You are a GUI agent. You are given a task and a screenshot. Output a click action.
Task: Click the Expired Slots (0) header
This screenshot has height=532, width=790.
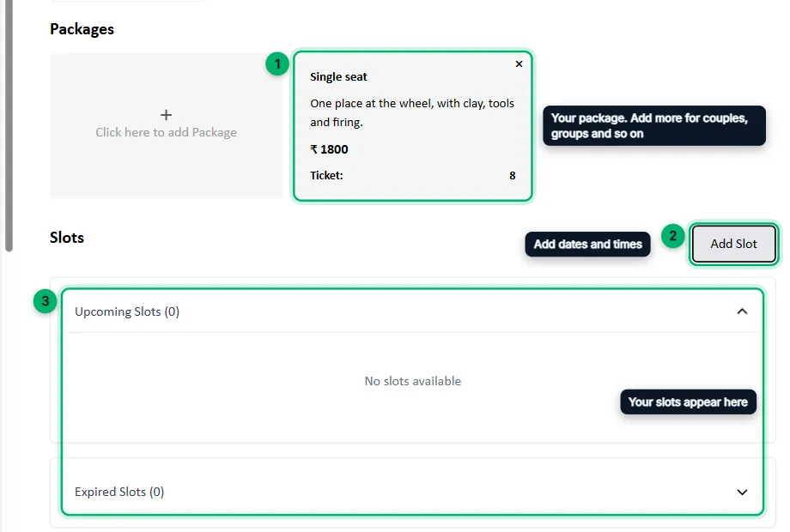click(x=119, y=492)
